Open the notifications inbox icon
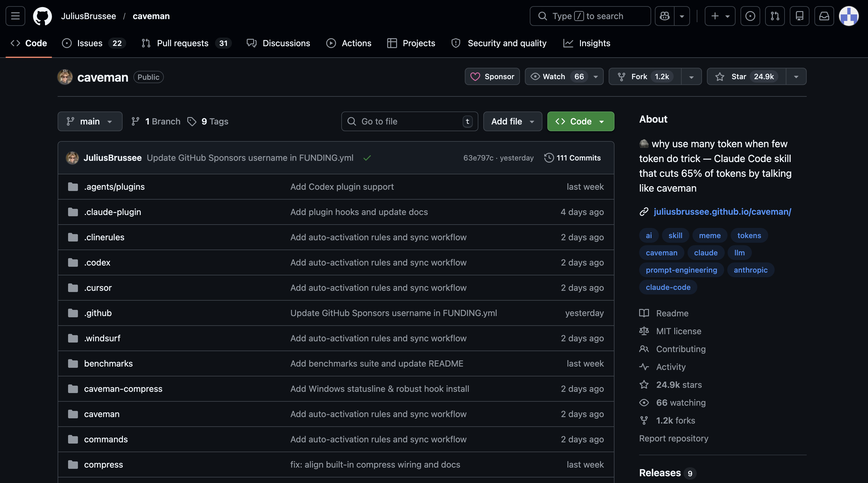Viewport: 868px width, 483px height. [824, 16]
